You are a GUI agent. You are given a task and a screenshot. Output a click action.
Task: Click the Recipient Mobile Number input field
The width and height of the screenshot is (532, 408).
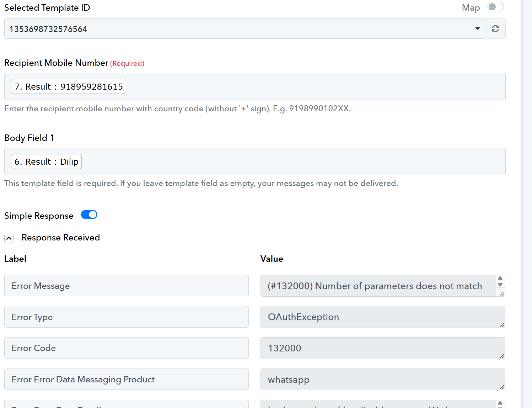click(x=255, y=86)
